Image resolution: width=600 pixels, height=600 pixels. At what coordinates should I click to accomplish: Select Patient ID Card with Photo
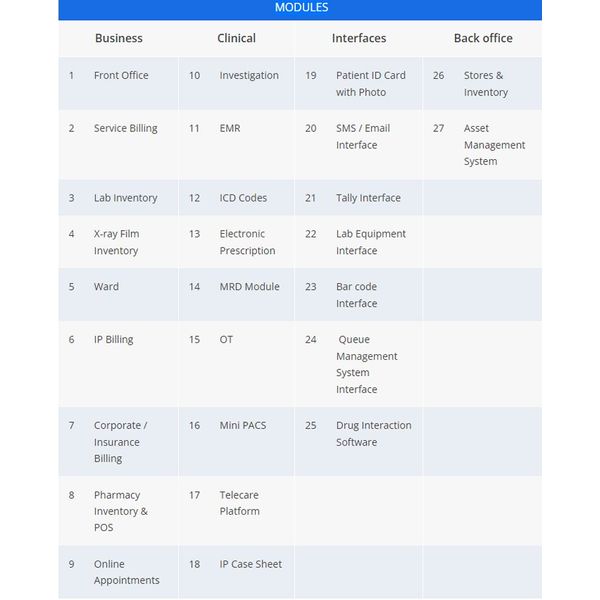(x=370, y=84)
